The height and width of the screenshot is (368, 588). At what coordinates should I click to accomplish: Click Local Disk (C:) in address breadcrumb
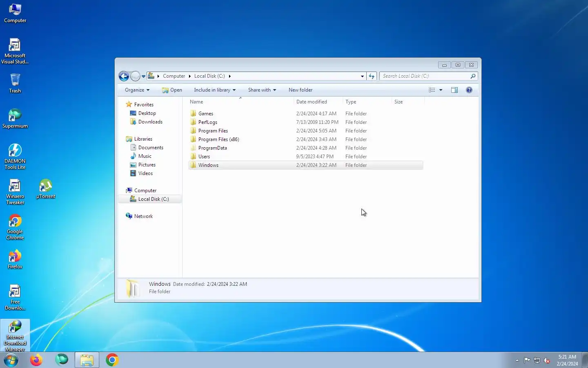click(209, 76)
